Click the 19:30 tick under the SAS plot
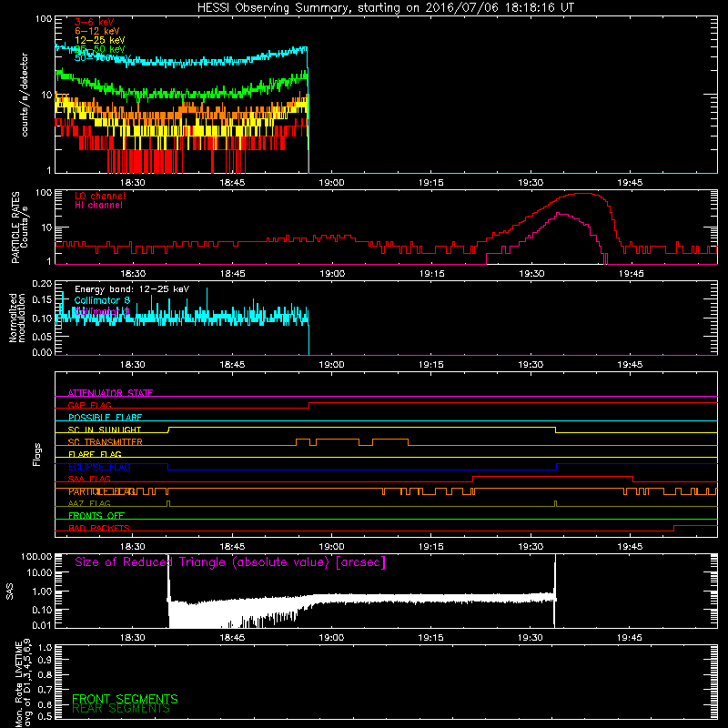Image resolution: width=728 pixels, height=728 pixels. [x=531, y=638]
